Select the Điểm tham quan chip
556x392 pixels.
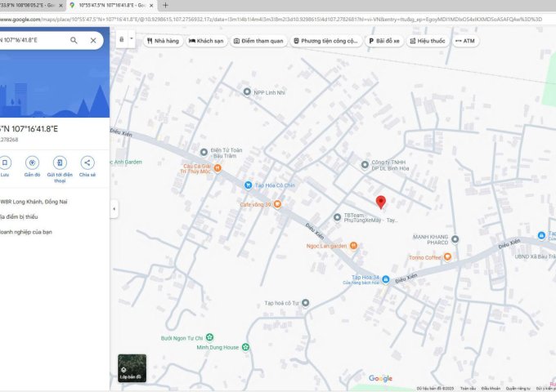259,40
